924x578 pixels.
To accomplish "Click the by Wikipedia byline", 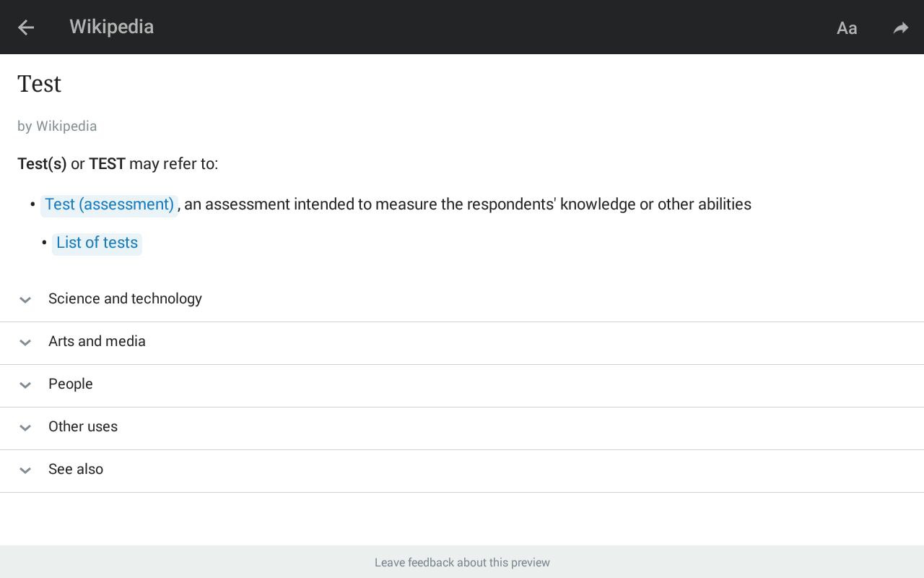I will point(57,126).
